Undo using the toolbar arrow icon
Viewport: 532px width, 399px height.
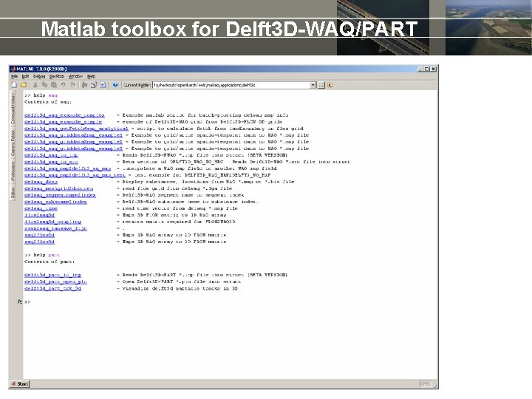(x=63, y=85)
